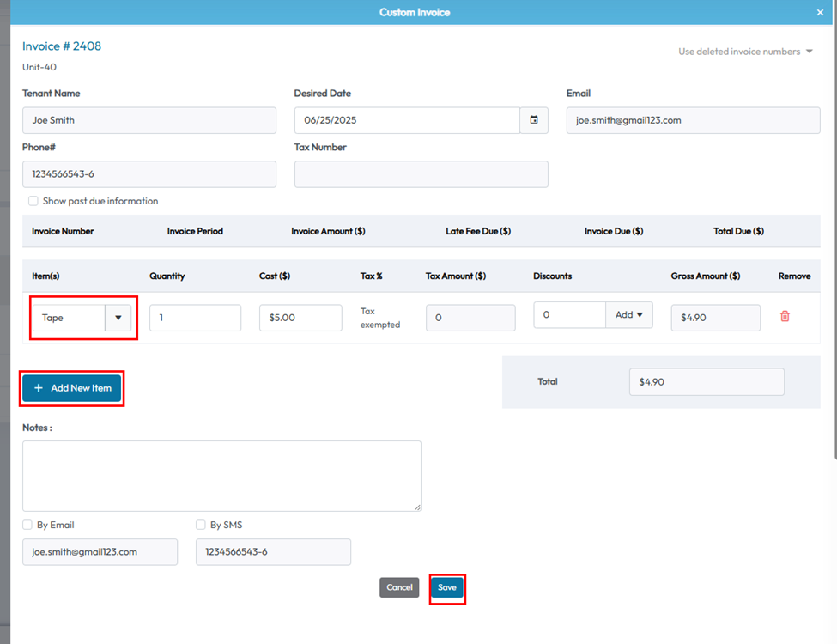The width and height of the screenshot is (837, 644).
Task: Select the Cost field showing $5.00
Action: click(300, 318)
